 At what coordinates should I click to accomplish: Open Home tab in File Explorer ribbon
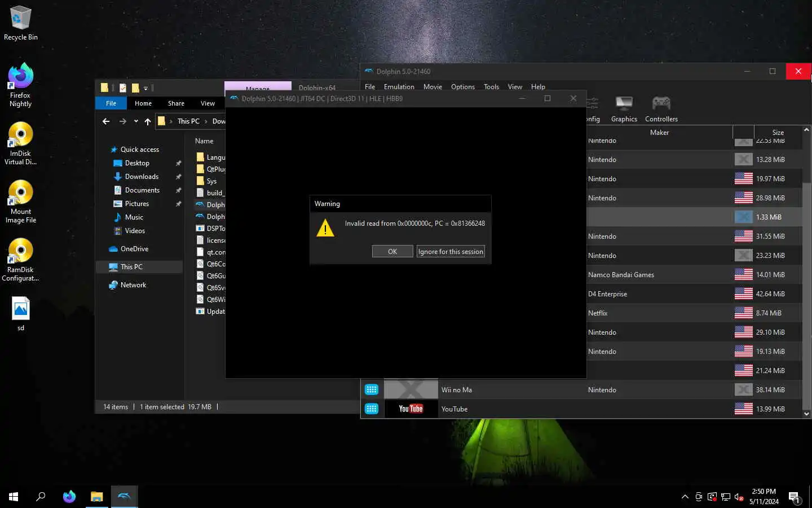(143, 103)
